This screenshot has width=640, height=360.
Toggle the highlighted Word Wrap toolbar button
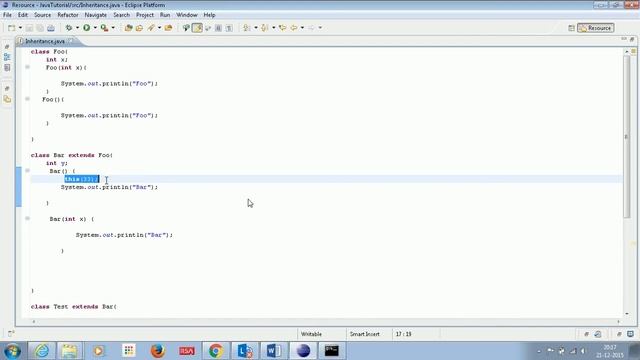coord(197,28)
